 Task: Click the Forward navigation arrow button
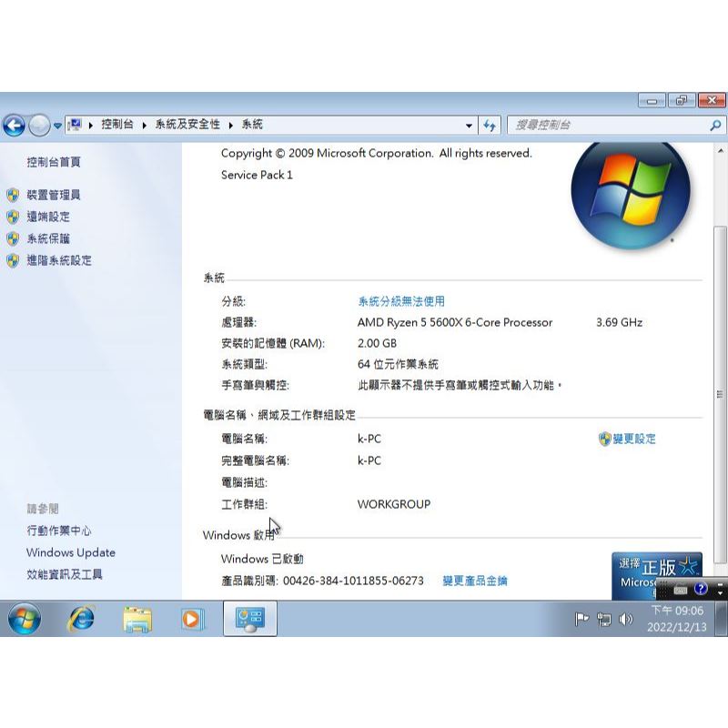click(x=39, y=126)
